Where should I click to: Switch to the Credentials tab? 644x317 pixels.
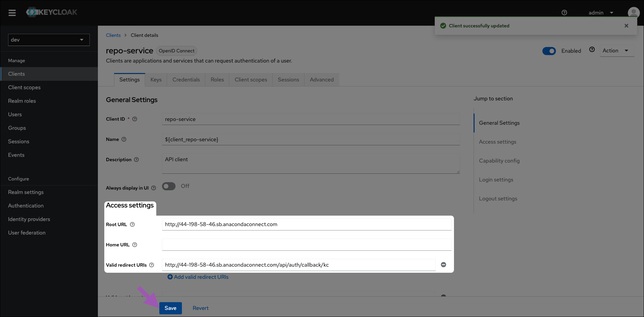point(186,80)
